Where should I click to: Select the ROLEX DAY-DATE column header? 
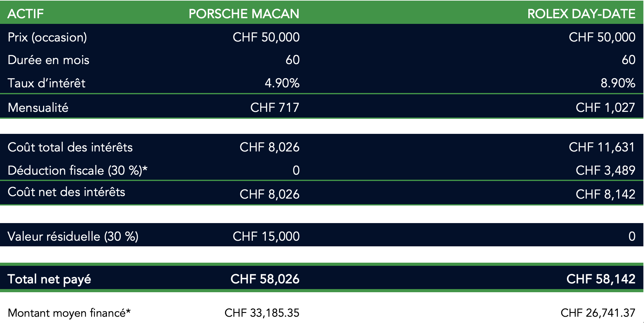581,14
